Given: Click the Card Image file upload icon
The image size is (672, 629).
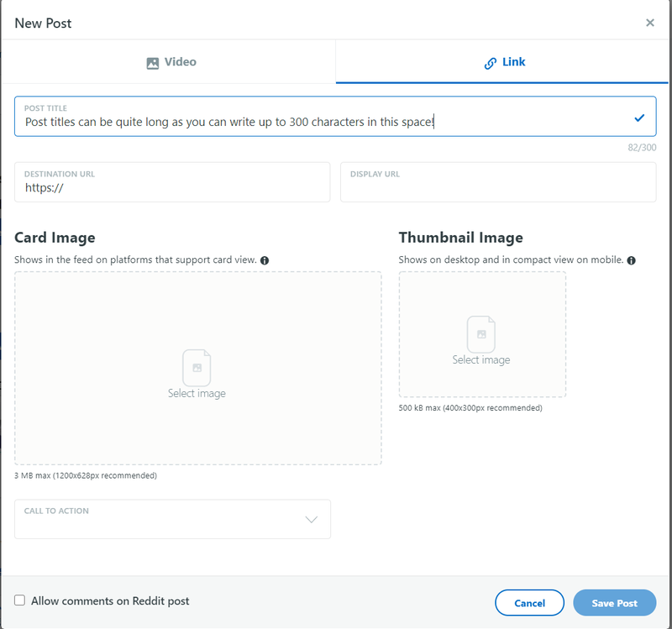Looking at the screenshot, I should click(x=197, y=368).
